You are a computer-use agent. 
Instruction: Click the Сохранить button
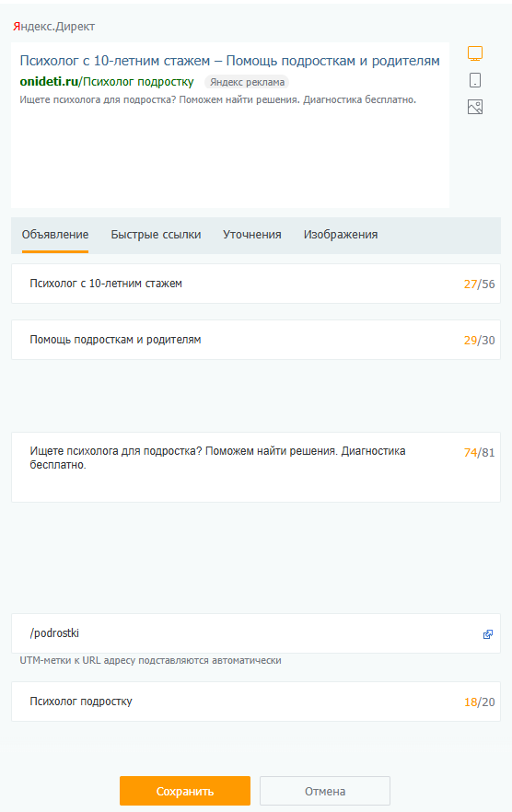pos(185,791)
